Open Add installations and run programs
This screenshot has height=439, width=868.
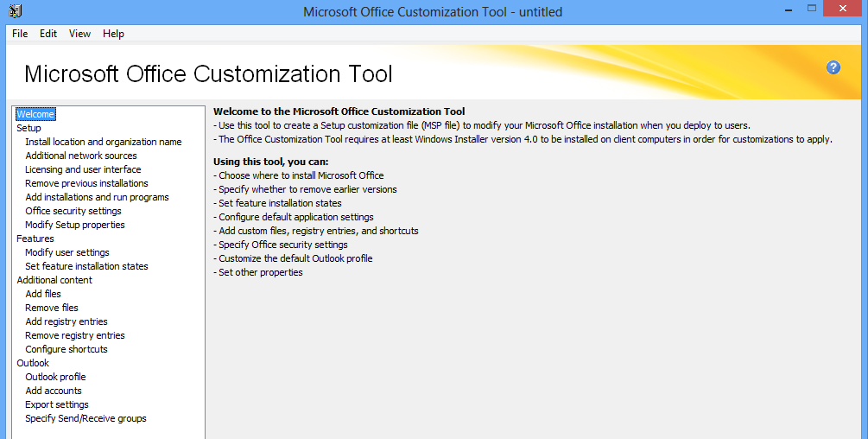pos(97,197)
